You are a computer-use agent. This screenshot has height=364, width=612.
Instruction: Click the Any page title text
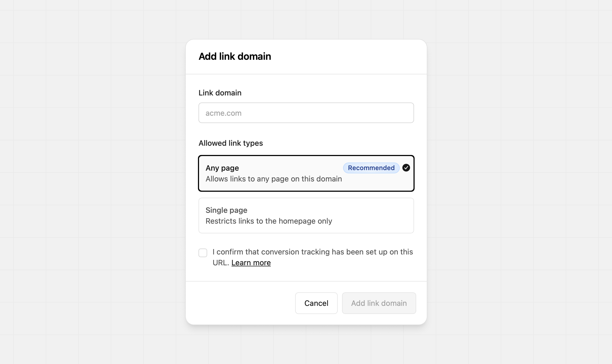(x=222, y=168)
